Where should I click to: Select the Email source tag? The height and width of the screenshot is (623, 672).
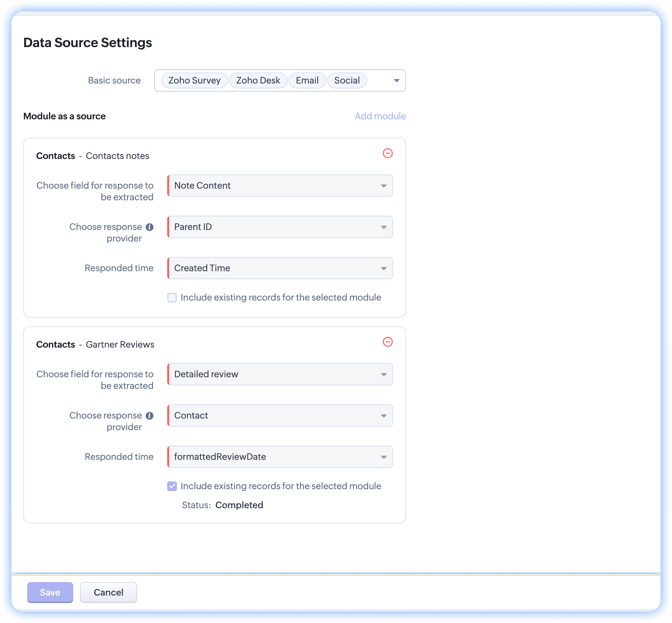307,81
